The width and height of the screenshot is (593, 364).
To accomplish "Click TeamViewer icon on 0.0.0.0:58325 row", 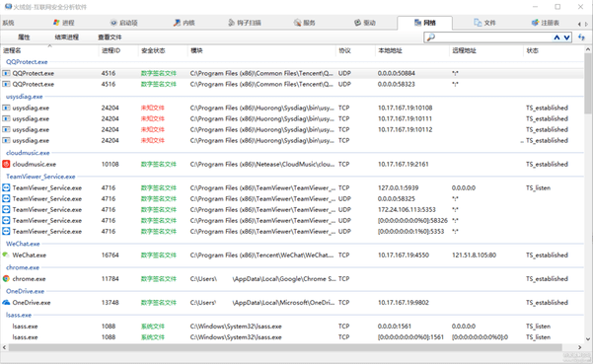I will [6, 199].
